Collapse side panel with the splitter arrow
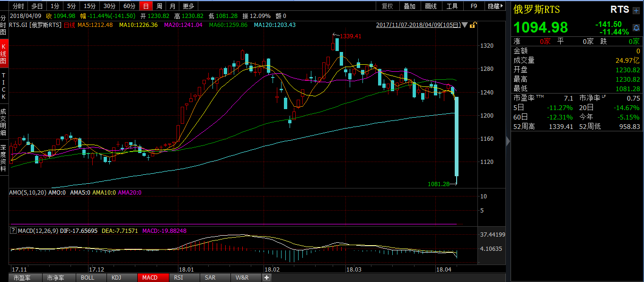This screenshot has width=644, height=282. tap(508, 141)
